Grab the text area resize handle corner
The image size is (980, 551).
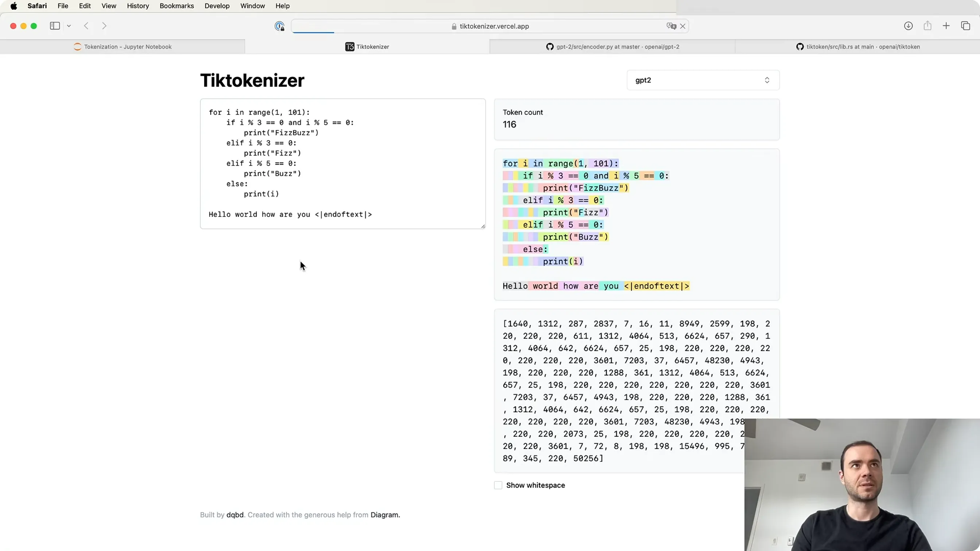point(483,226)
